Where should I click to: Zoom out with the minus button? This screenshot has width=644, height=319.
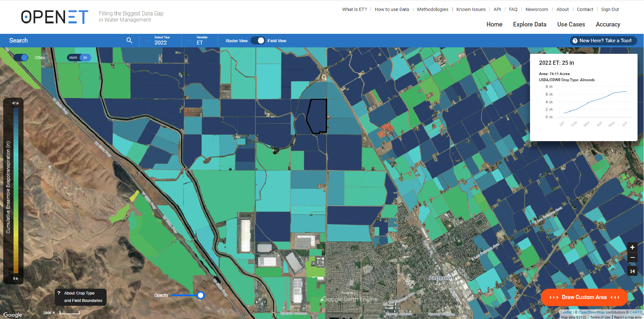click(x=632, y=257)
